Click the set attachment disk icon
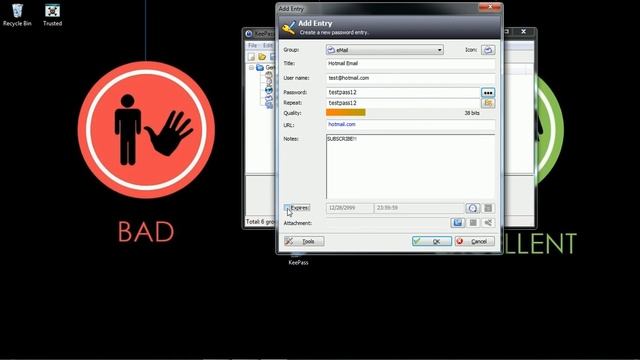This screenshot has width=640, height=360. tap(458, 223)
